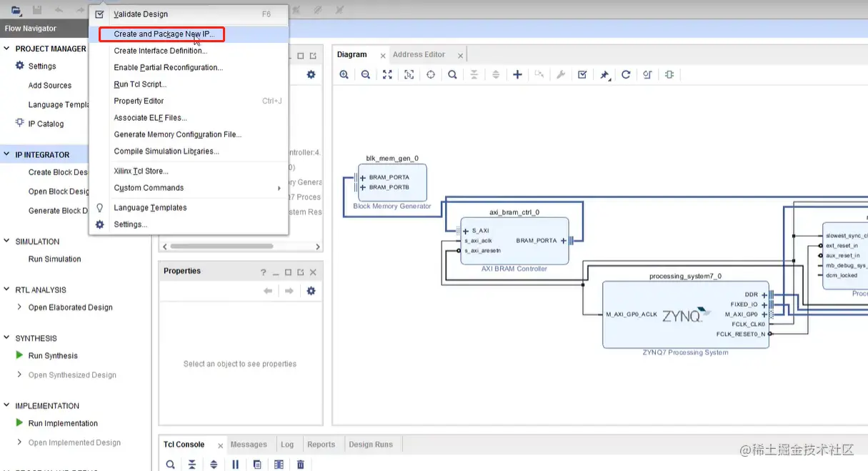Screen dimensions: 868x471
Task: Click Run Implementation in Flow Navigator
Action: coord(63,423)
